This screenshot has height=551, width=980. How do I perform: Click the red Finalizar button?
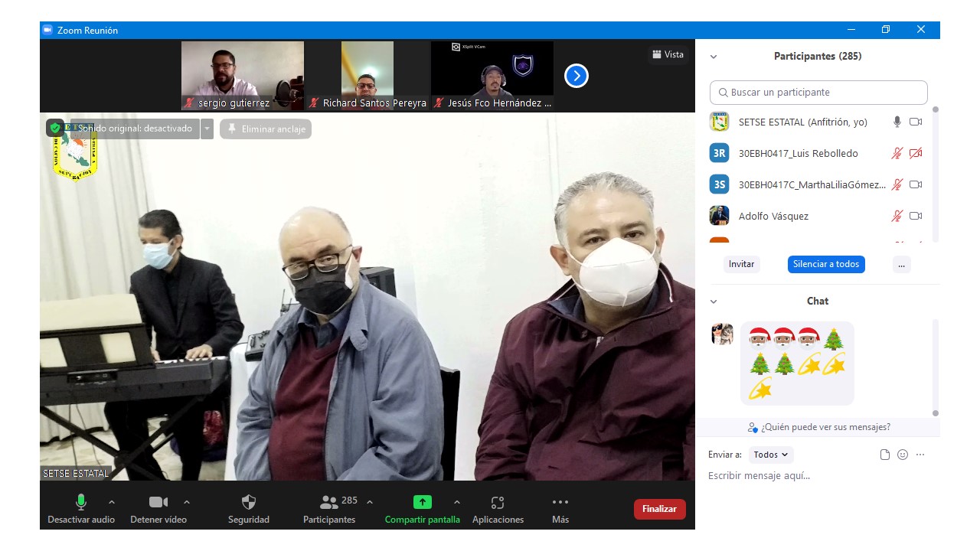click(659, 509)
